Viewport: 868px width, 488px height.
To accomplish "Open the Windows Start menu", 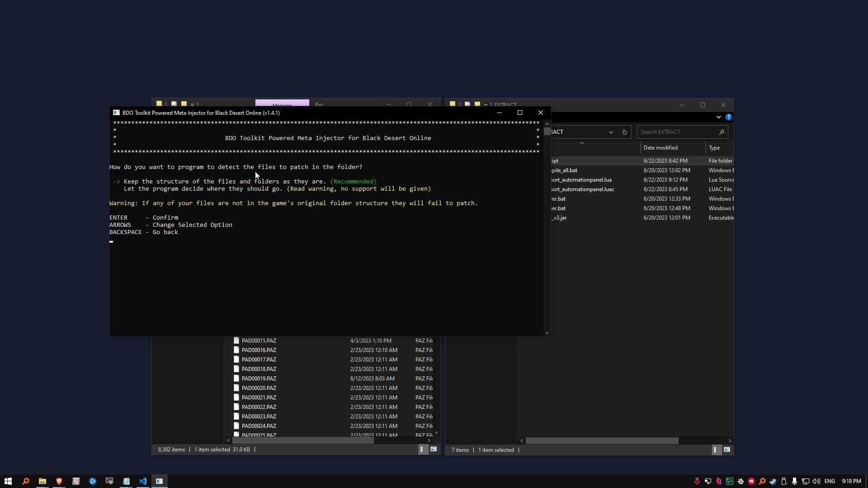I will click(x=8, y=481).
